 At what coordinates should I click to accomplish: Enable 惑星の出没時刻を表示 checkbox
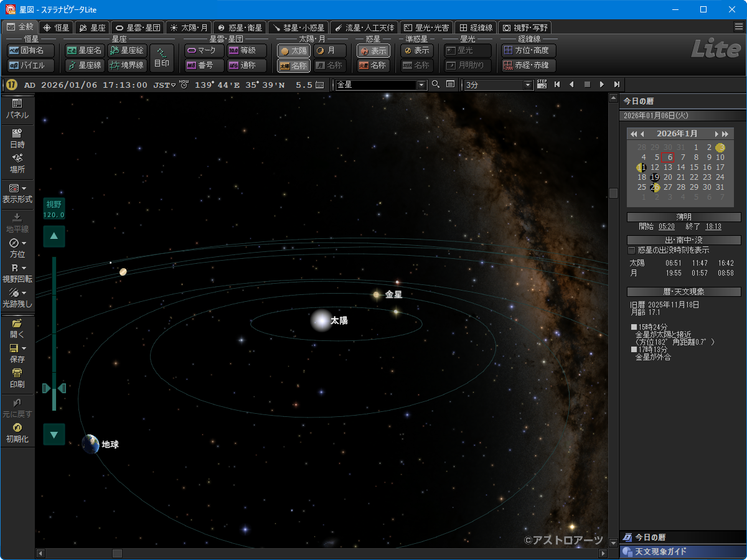(x=632, y=250)
